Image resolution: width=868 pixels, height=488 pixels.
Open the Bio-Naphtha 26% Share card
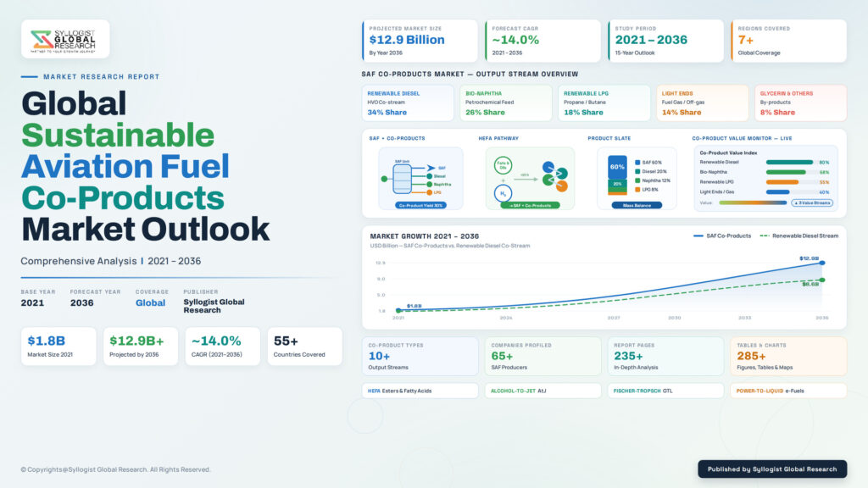coord(506,103)
